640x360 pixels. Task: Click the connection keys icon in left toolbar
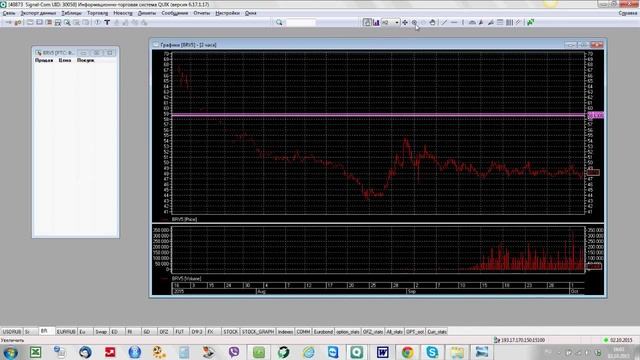tap(18, 22)
